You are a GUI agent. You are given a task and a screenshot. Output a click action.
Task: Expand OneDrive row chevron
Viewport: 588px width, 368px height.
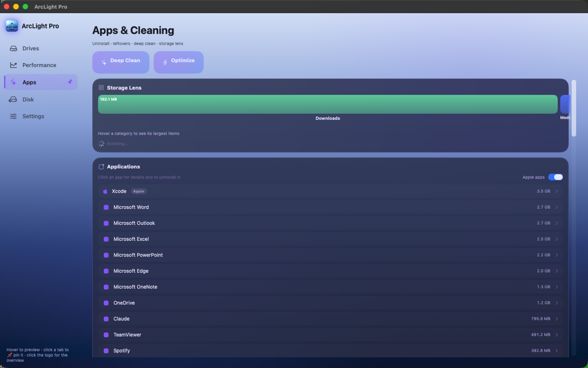(x=557, y=303)
